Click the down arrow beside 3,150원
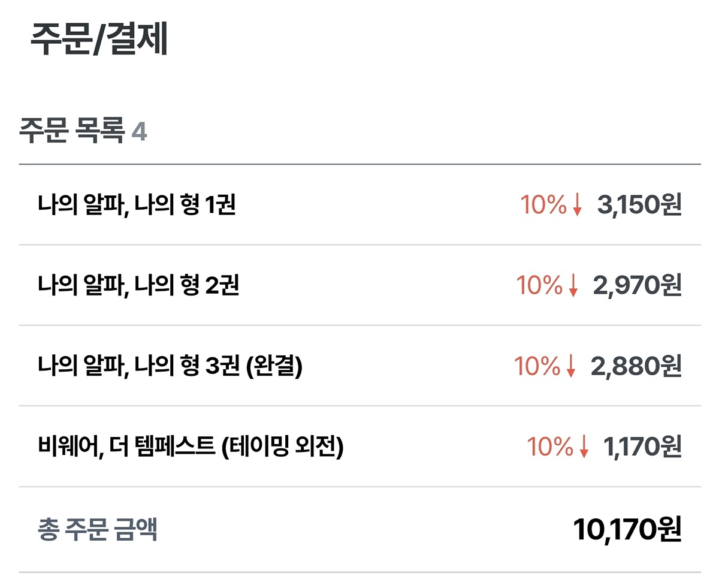This screenshot has height=588, width=719. click(x=577, y=206)
